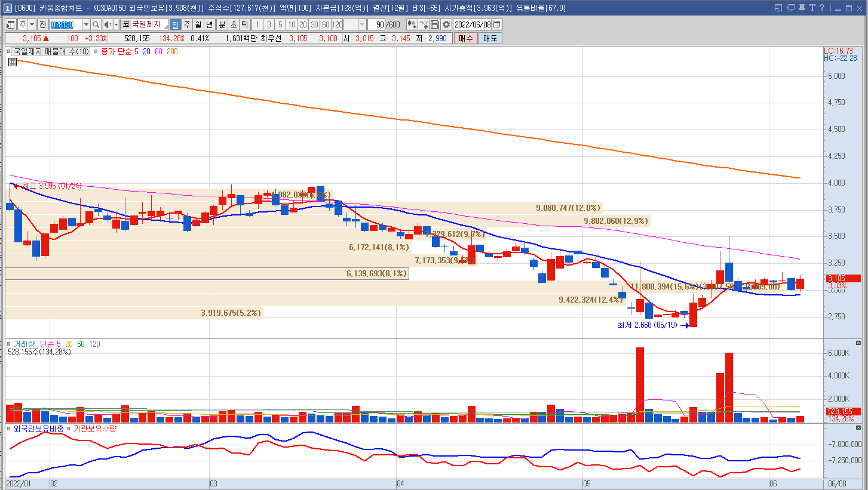Click the duplicate window icon in title bar
Screen dimensions: 868x490
tap(791, 8)
